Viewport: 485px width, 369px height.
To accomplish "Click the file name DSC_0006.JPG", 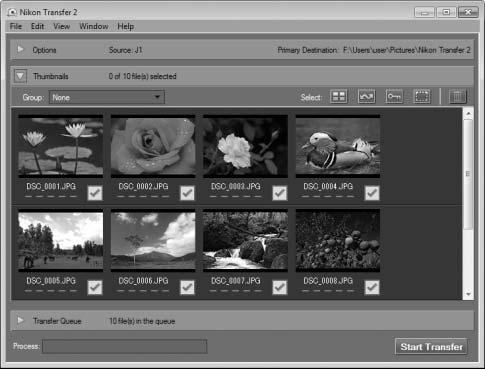I will [143, 281].
